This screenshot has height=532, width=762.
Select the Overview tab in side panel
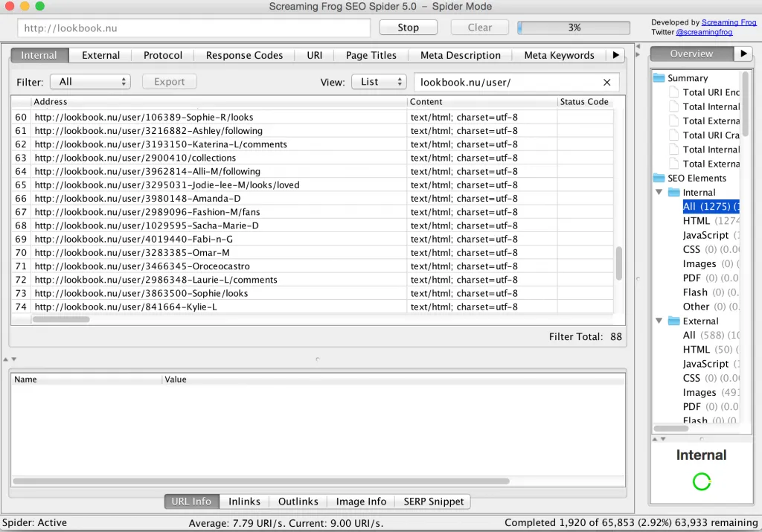(691, 54)
